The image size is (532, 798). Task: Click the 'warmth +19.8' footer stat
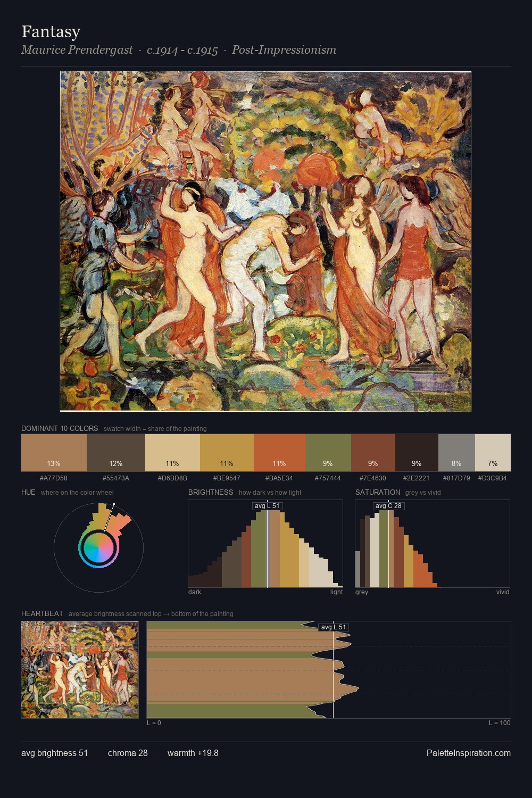(193, 753)
